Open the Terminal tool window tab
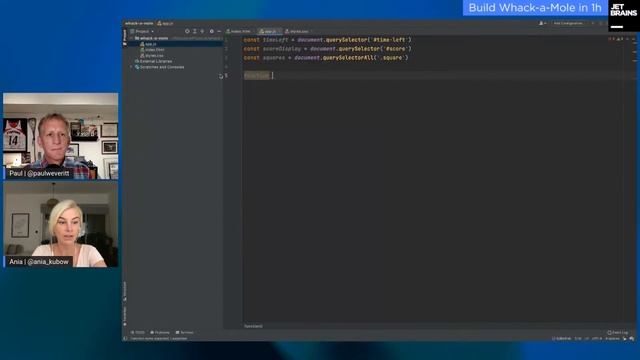The width and height of the screenshot is (640, 360). pyautogui.click(x=184, y=333)
